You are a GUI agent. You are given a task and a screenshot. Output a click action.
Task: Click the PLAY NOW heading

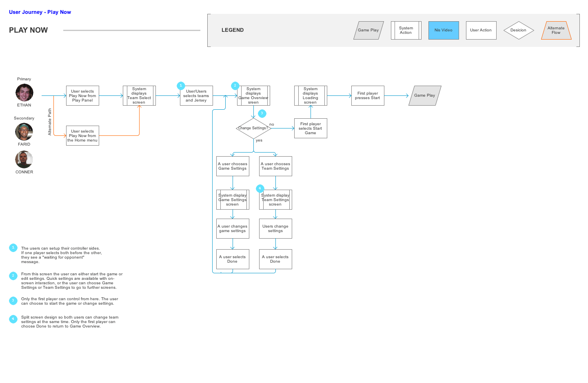pyautogui.click(x=28, y=30)
